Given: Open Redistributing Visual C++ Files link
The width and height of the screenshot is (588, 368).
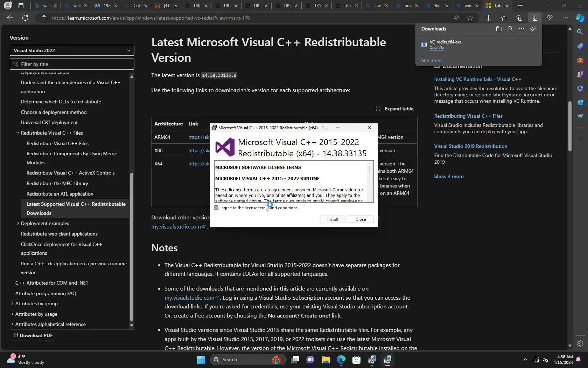Looking at the screenshot, I should (468, 116).
